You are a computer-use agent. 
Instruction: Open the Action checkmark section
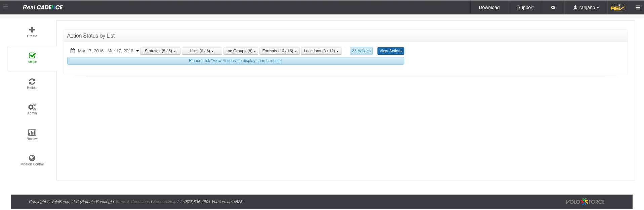point(32,56)
